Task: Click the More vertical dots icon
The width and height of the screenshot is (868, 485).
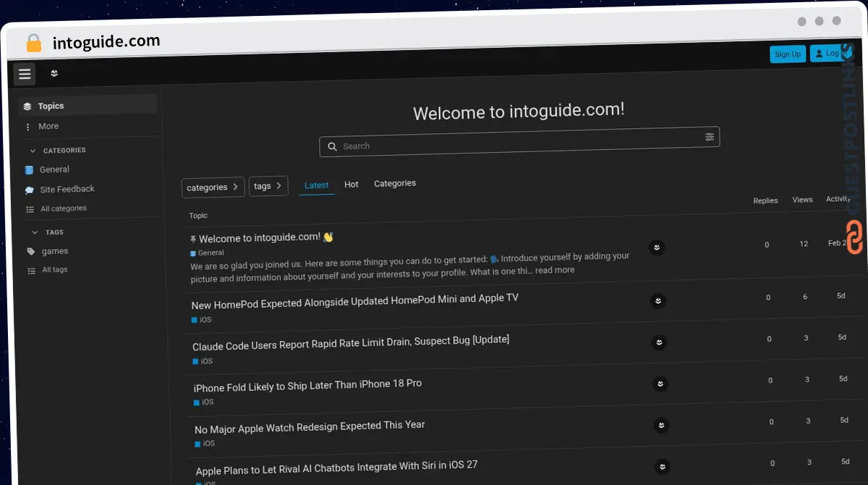Action: (x=28, y=127)
